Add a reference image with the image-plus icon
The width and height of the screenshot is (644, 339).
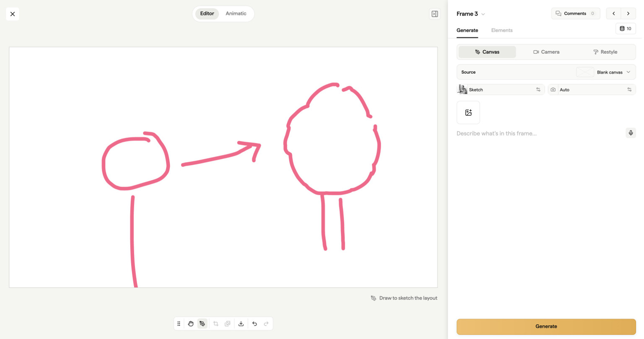click(x=468, y=112)
